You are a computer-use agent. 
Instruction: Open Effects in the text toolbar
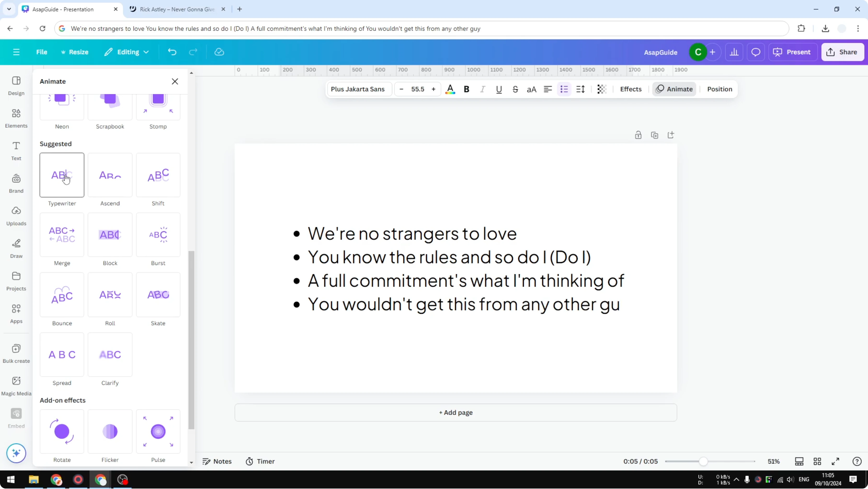point(631,89)
